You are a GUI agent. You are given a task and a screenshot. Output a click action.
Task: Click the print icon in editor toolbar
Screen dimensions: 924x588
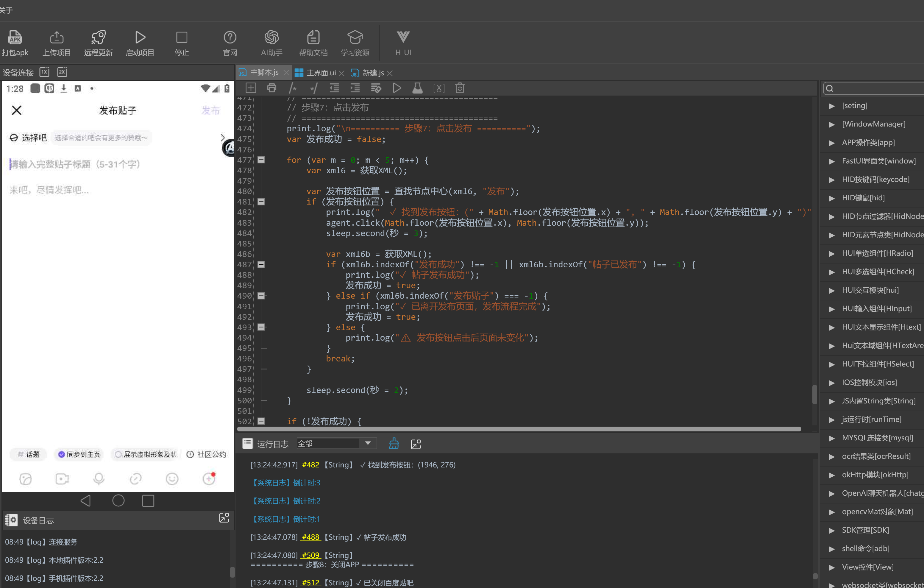pos(272,88)
